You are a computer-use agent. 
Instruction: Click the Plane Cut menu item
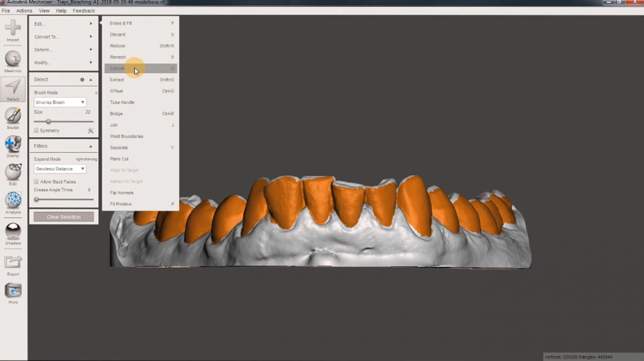pyautogui.click(x=119, y=158)
